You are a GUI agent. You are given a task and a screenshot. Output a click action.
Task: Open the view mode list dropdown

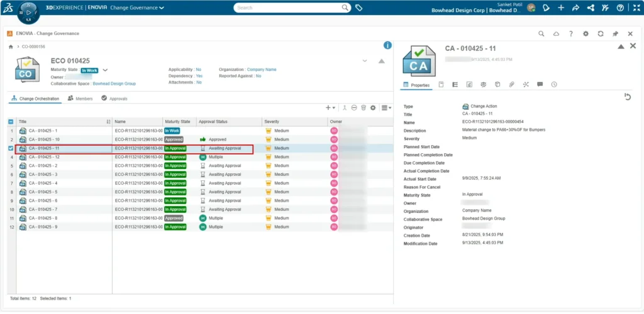coord(386,107)
